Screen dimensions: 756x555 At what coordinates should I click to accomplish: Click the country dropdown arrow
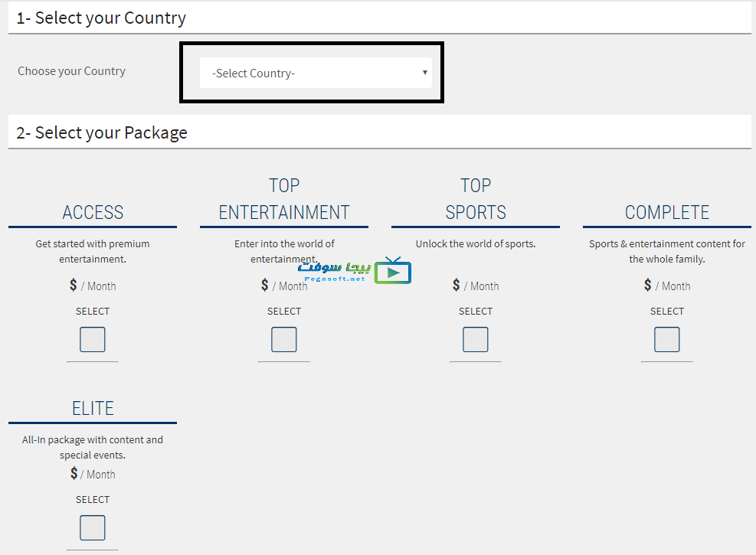click(424, 73)
